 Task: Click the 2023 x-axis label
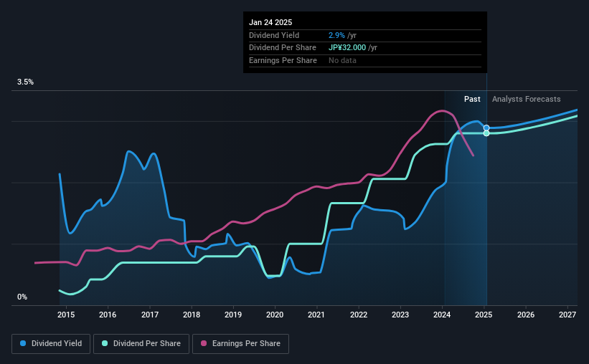pyautogui.click(x=400, y=315)
